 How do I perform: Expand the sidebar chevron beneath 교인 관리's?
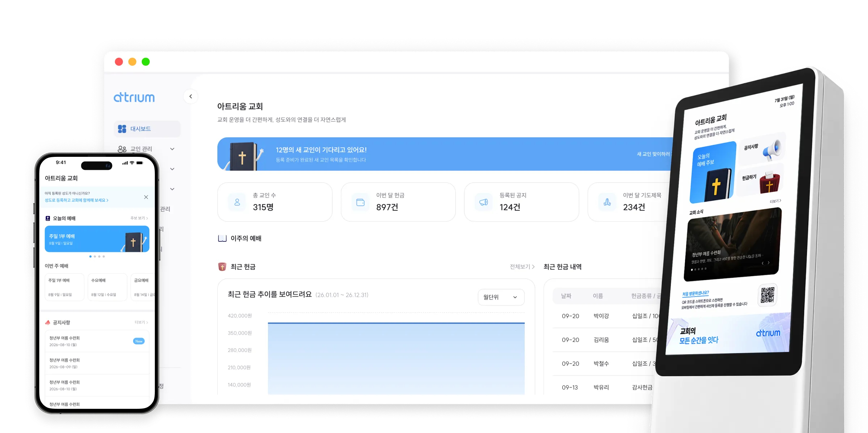[x=172, y=169]
